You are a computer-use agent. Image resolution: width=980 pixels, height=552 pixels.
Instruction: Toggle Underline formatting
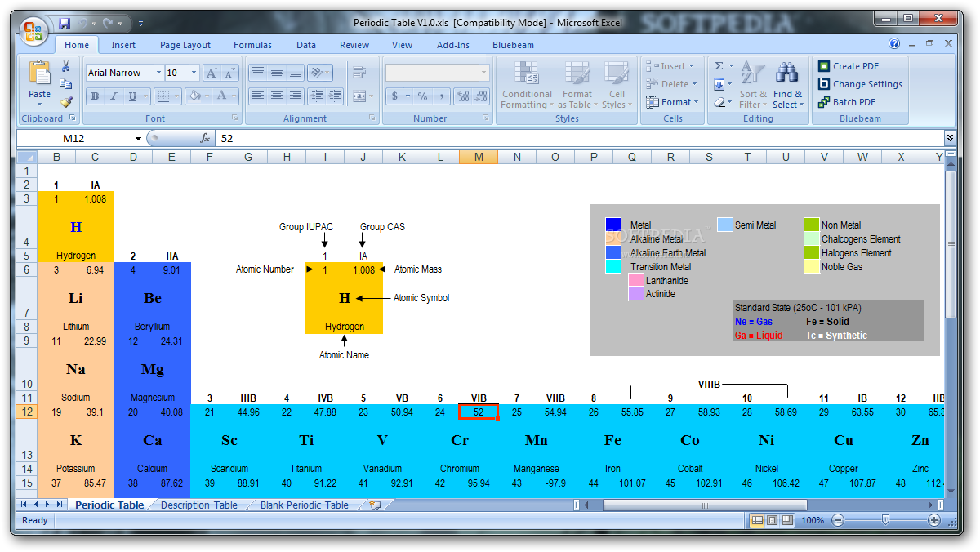(132, 96)
